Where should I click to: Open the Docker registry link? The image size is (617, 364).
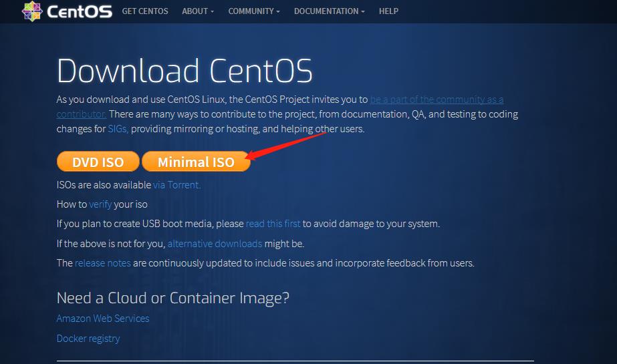point(88,339)
